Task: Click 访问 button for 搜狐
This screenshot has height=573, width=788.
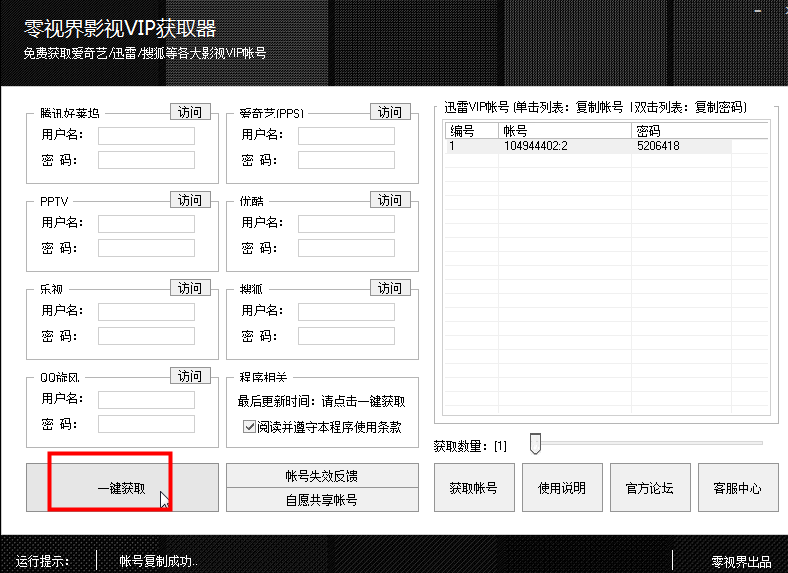Action: (x=390, y=288)
